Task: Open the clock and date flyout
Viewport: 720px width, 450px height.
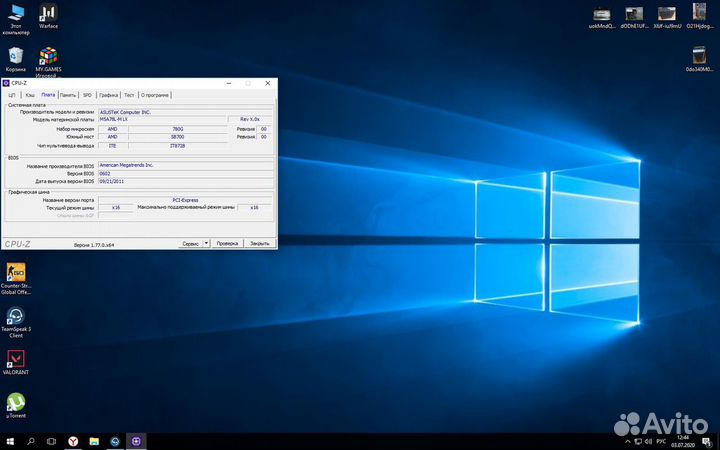Action: [683, 441]
